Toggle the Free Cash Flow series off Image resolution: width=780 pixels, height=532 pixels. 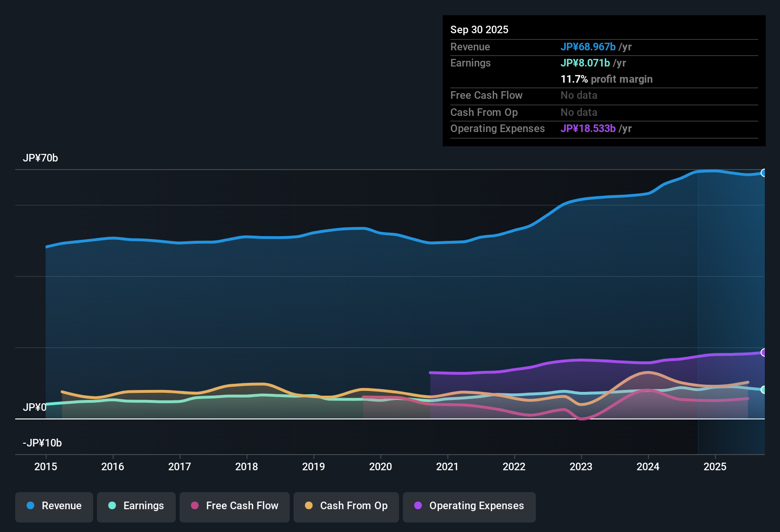click(234, 506)
